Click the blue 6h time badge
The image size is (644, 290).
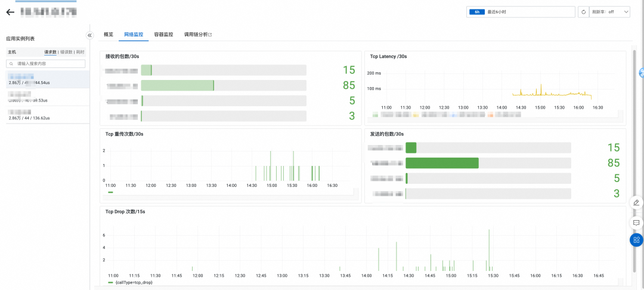pyautogui.click(x=477, y=12)
